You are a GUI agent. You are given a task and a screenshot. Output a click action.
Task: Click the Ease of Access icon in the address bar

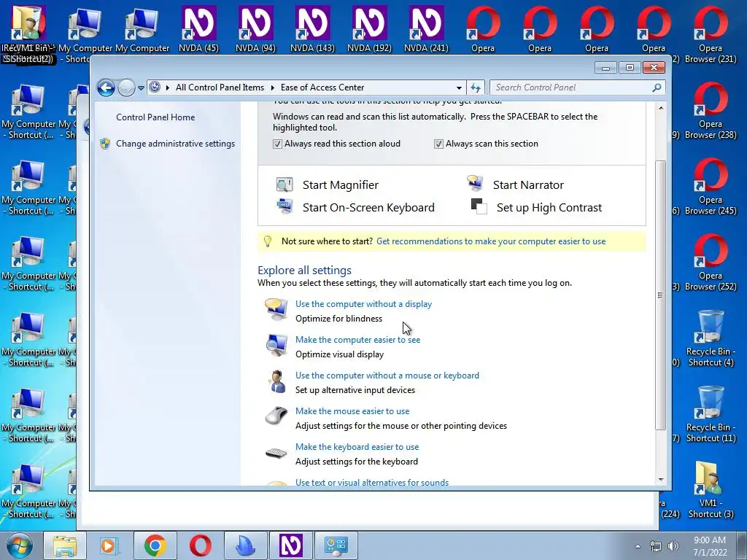pos(155,87)
